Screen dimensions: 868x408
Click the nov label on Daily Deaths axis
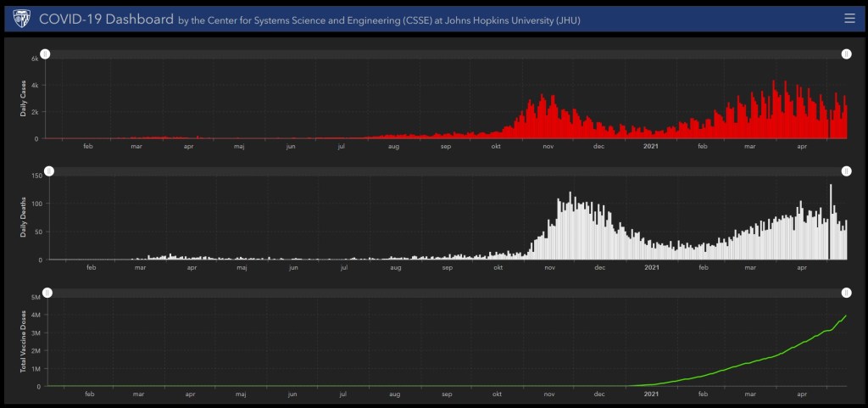[549, 268]
